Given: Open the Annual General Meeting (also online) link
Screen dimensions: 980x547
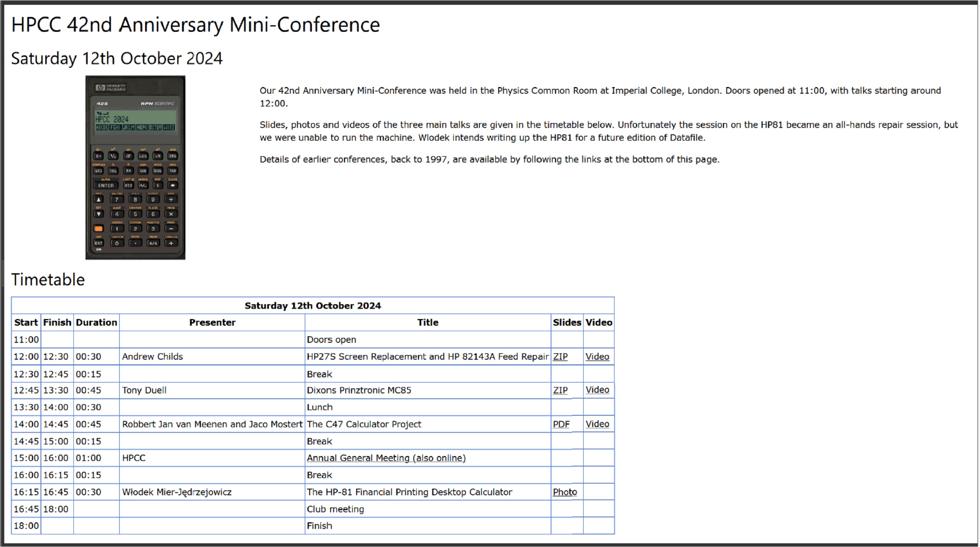Looking at the screenshot, I should click(386, 458).
